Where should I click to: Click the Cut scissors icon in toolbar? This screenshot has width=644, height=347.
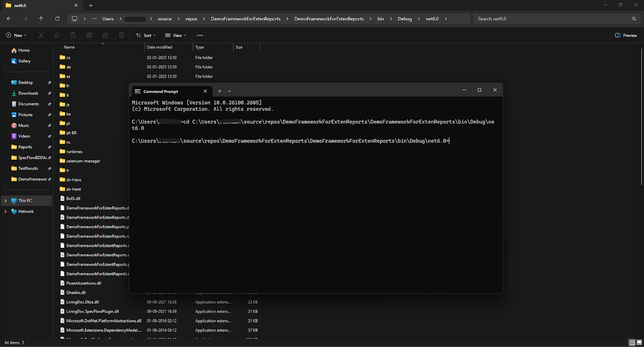(41, 35)
